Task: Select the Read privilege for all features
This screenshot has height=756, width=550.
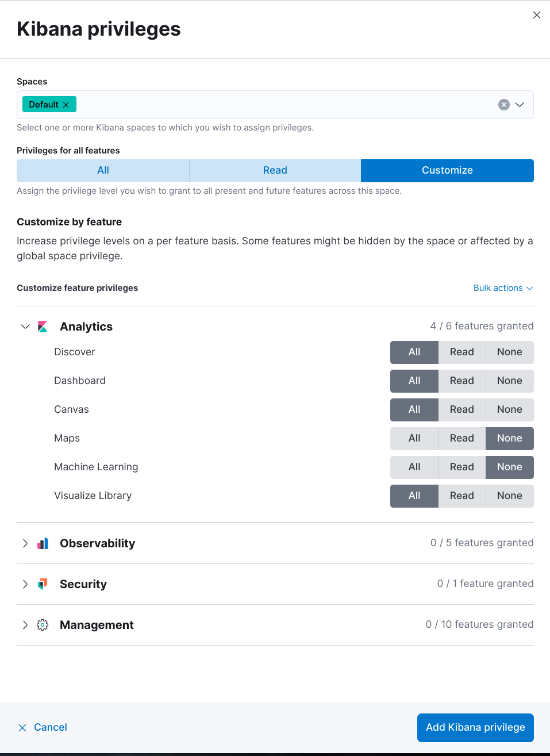Action: (x=275, y=170)
